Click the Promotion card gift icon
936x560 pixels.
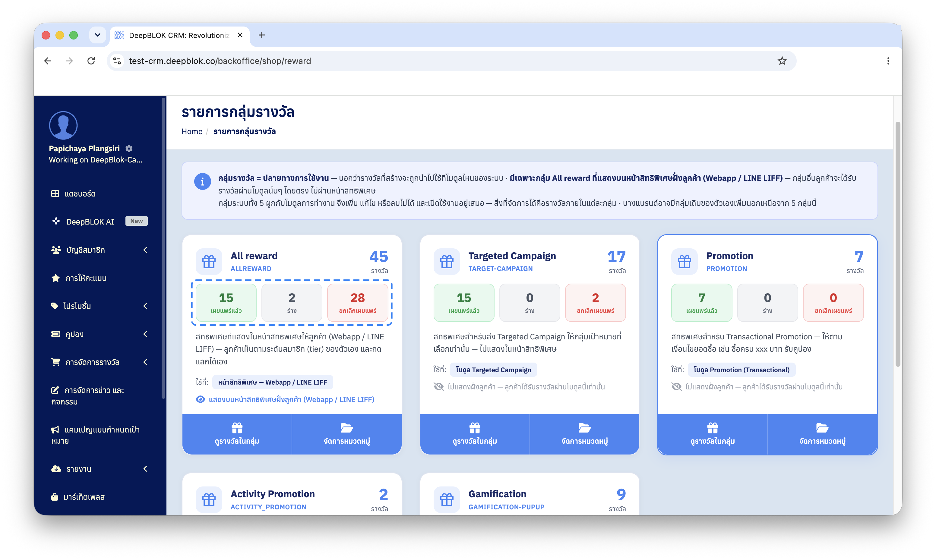pos(684,262)
